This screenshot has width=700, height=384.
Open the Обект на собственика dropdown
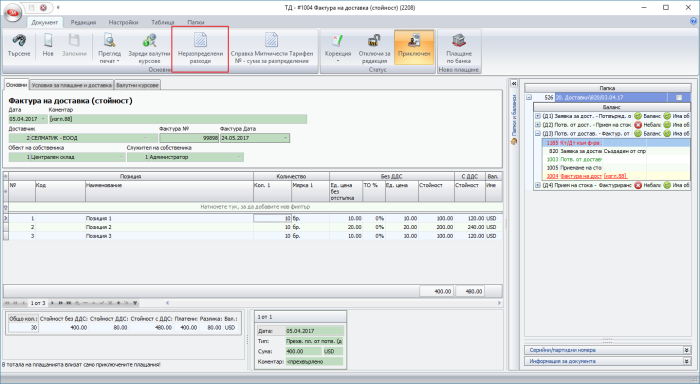pyautogui.click(x=121, y=157)
